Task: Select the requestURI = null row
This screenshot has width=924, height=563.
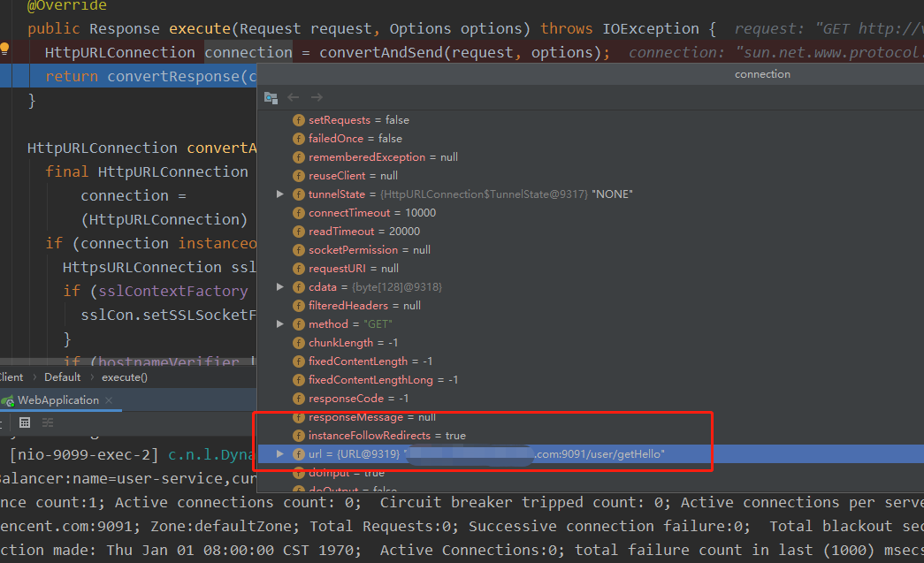Action: 590,269
